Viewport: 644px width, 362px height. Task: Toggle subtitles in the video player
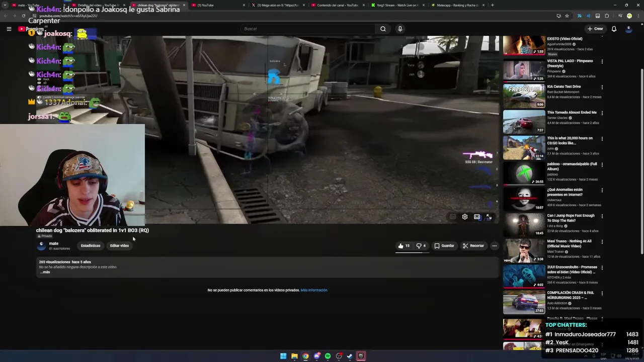[452, 217]
